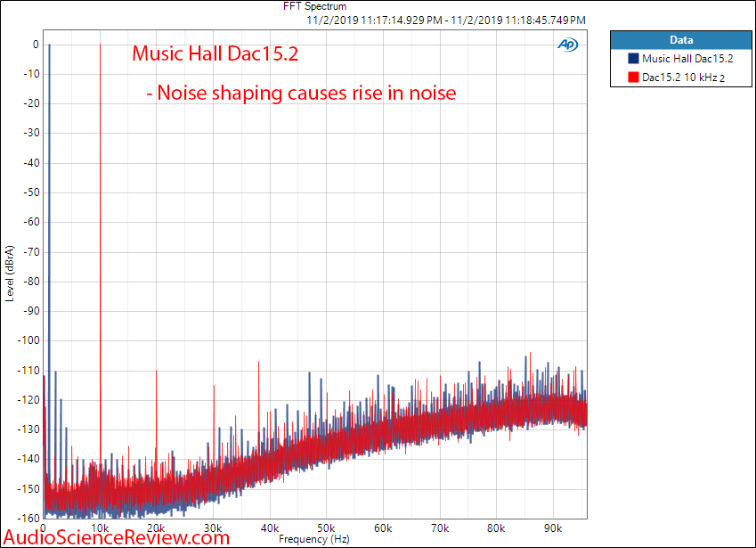Click the 50k frequency axis tick label
Image resolution: width=756 pixels, height=548 pixels.
326,528
